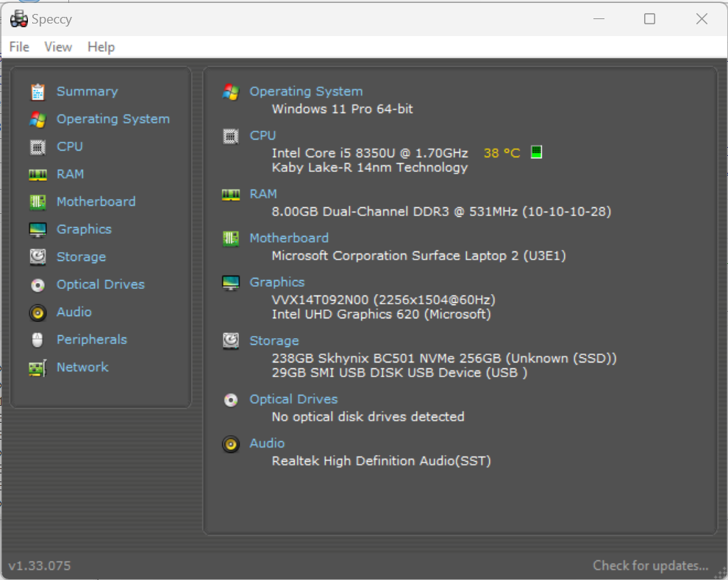This screenshot has width=728, height=580.
Task: Click the Speccy app icon in title bar
Action: point(19,19)
